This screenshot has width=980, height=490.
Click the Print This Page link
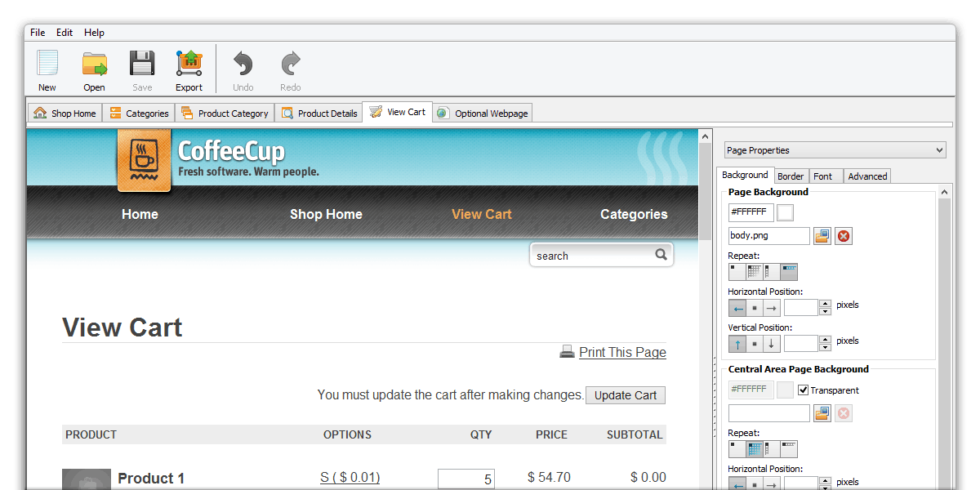click(622, 352)
